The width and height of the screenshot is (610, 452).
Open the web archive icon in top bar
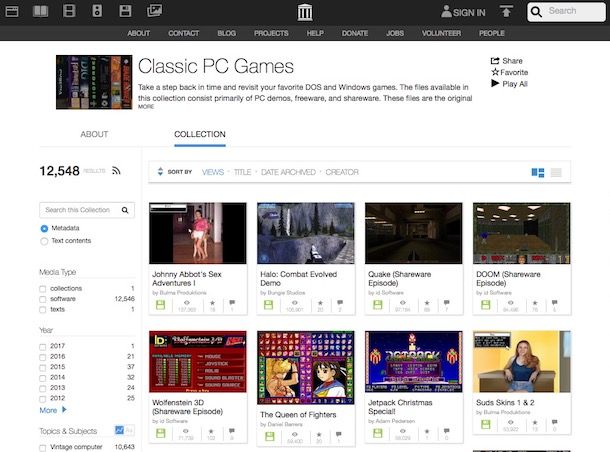(x=12, y=11)
